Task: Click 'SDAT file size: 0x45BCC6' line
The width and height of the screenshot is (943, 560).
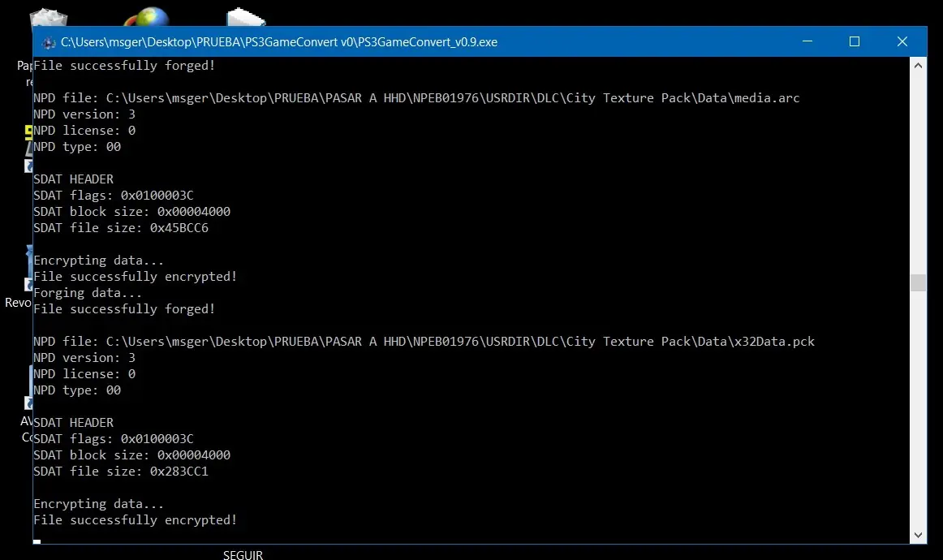Action: [x=121, y=228]
